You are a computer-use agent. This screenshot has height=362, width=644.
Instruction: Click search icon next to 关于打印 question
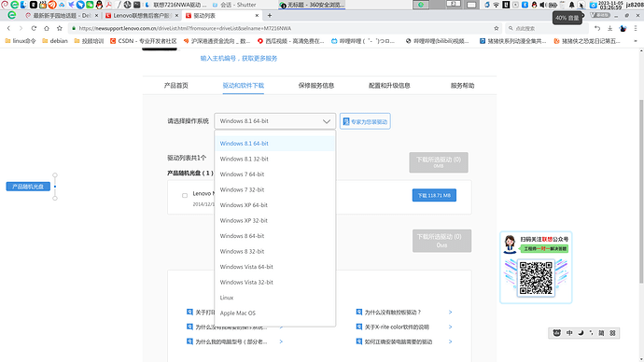(189, 312)
